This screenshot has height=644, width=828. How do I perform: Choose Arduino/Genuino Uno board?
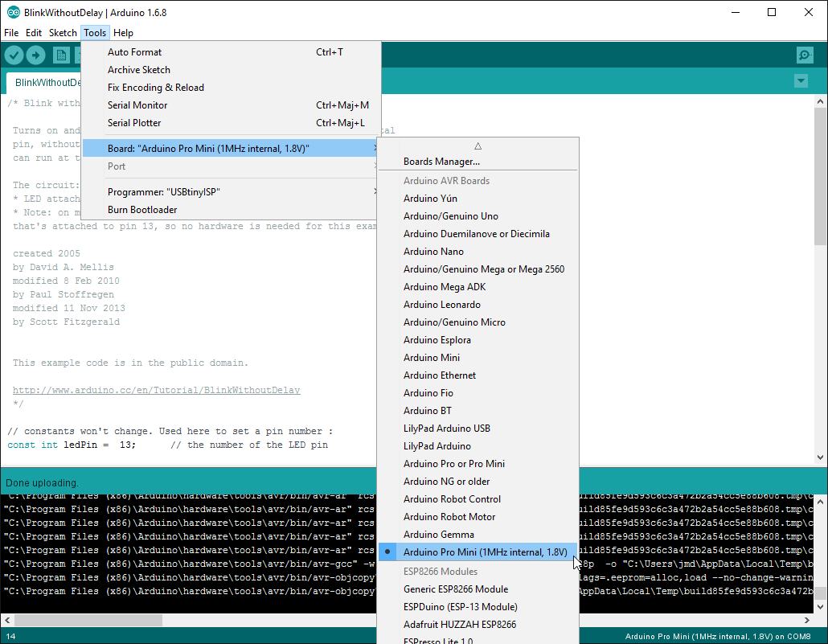coord(450,216)
